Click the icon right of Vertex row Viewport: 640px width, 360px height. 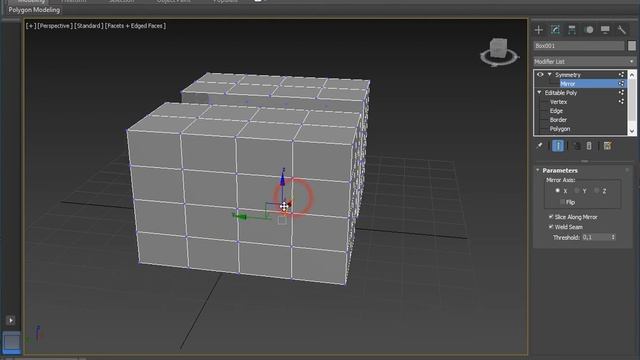coord(622,102)
